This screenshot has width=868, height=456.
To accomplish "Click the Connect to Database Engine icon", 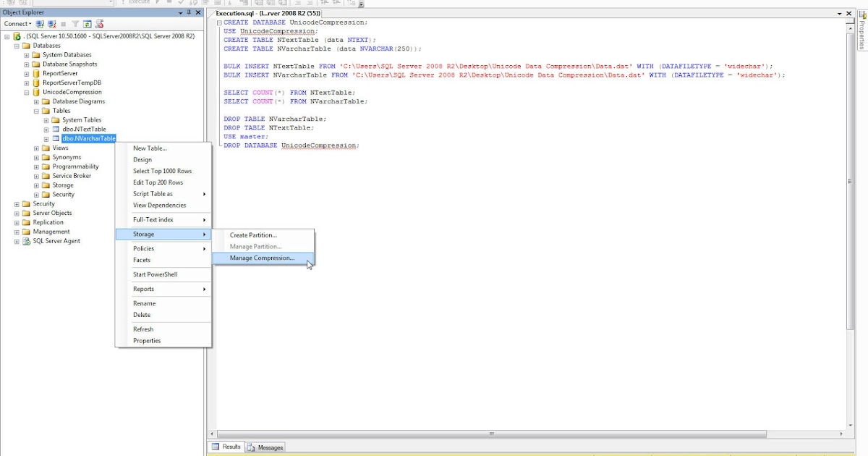I will tap(40, 23).
